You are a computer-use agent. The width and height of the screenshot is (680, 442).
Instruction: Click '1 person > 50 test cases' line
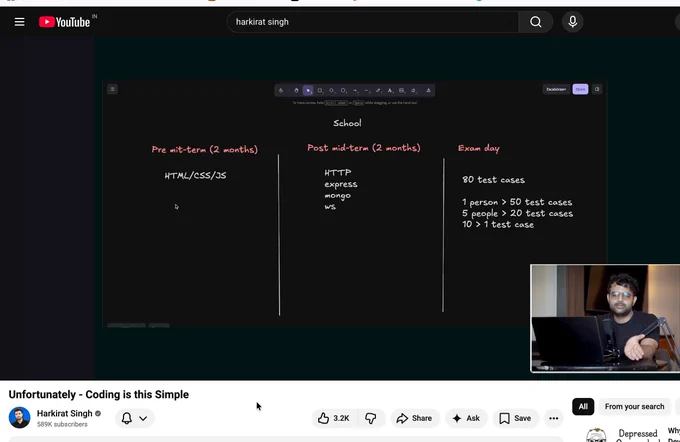coord(517,202)
